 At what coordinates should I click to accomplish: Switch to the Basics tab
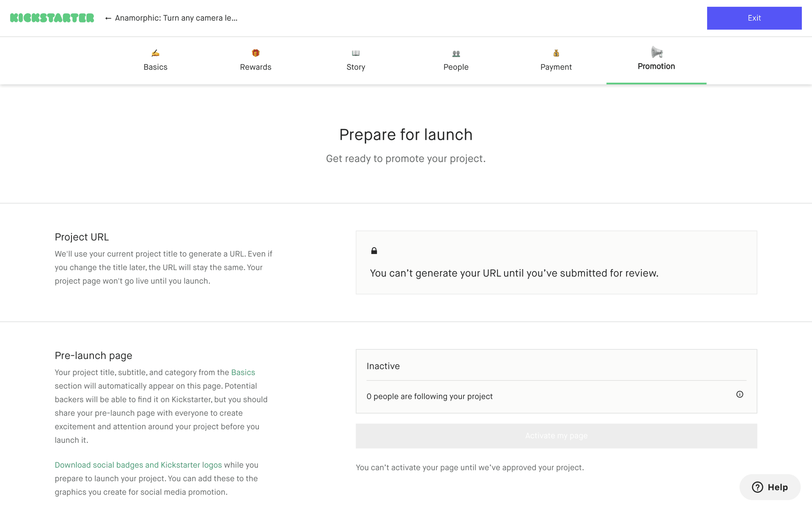(155, 61)
